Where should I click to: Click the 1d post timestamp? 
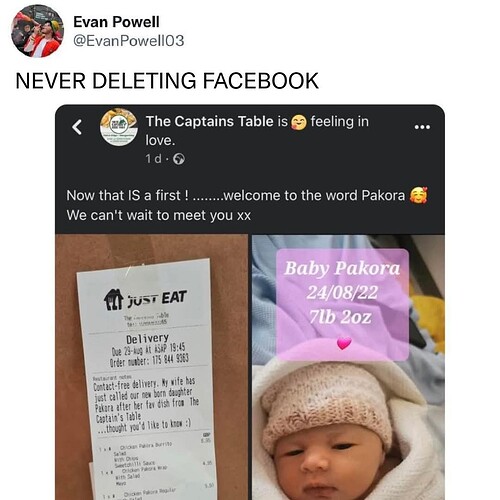(x=153, y=159)
